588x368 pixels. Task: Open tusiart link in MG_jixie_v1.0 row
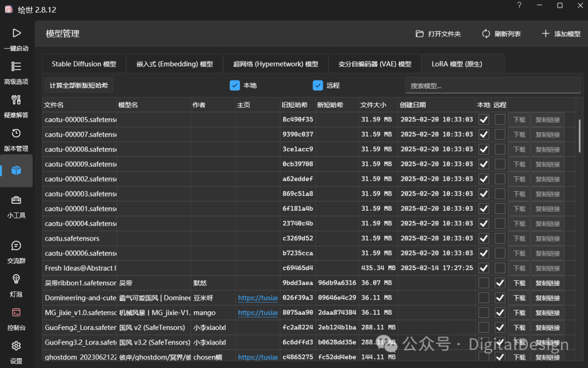tap(258, 312)
